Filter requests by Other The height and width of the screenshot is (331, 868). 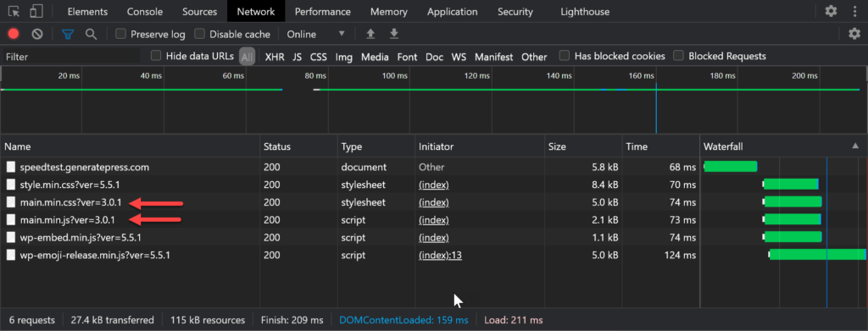click(534, 57)
